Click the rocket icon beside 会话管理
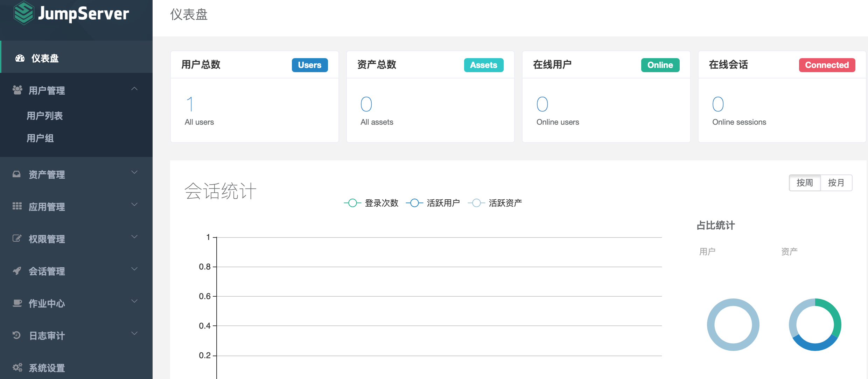 tap(17, 271)
